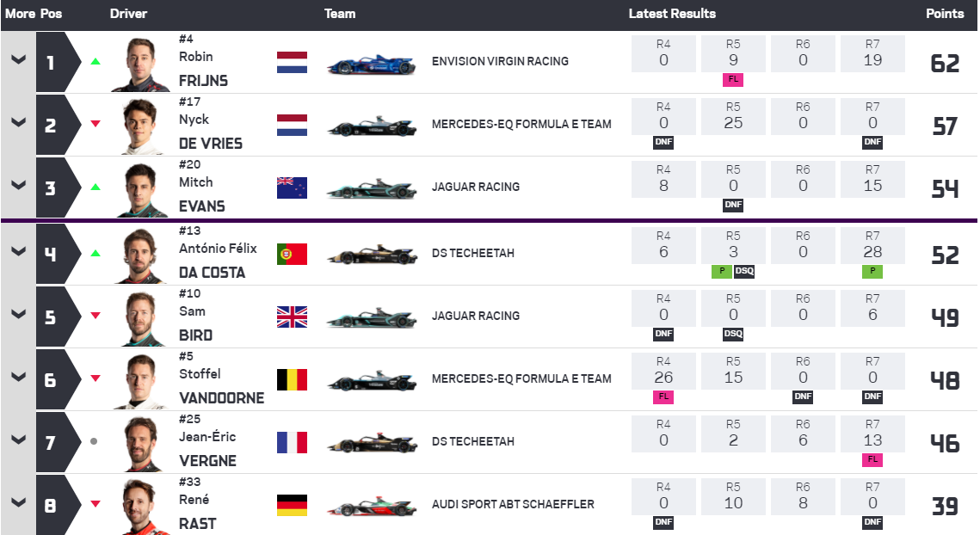Click the Latest Results column header
The width and height of the screenshot is (980, 535).
pyautogui.click(x=672, y=14)
